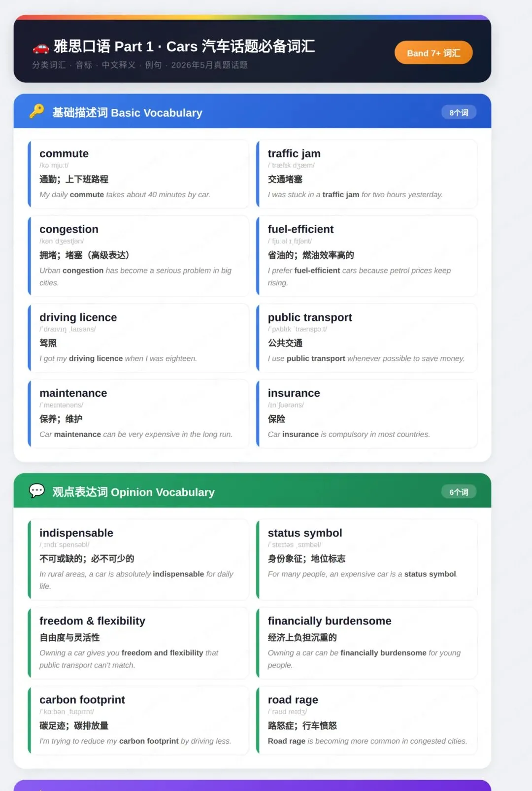The width and height of the screenshot is (532, 791).
Task: Click the status symbol card
Action: coord(366,559)
